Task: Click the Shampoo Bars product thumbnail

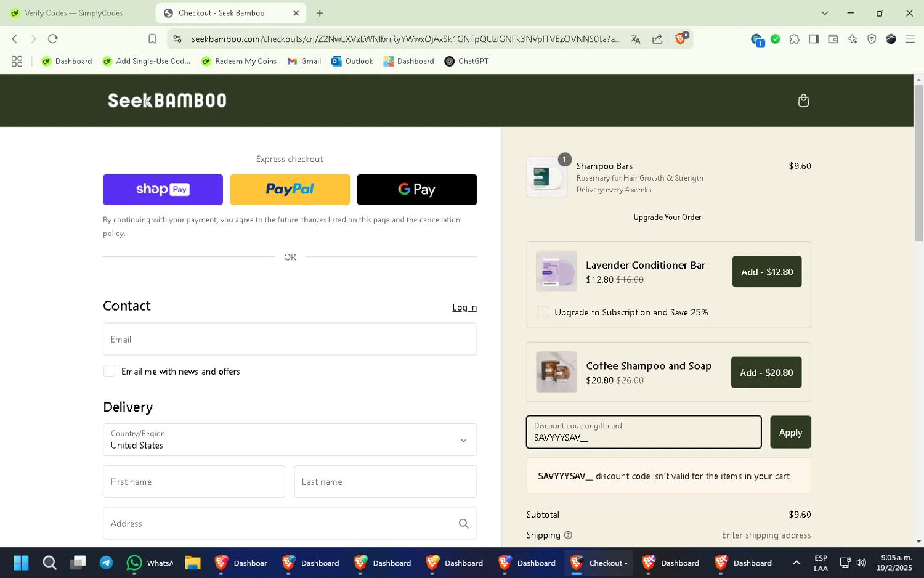Action: point(547,177)
